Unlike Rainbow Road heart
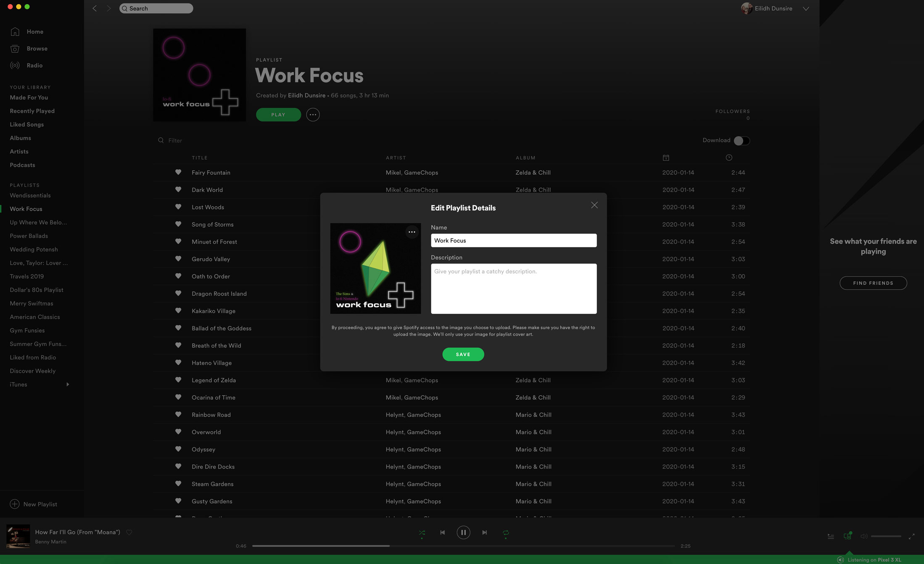924x564 pixels. [x=178, y=415]
